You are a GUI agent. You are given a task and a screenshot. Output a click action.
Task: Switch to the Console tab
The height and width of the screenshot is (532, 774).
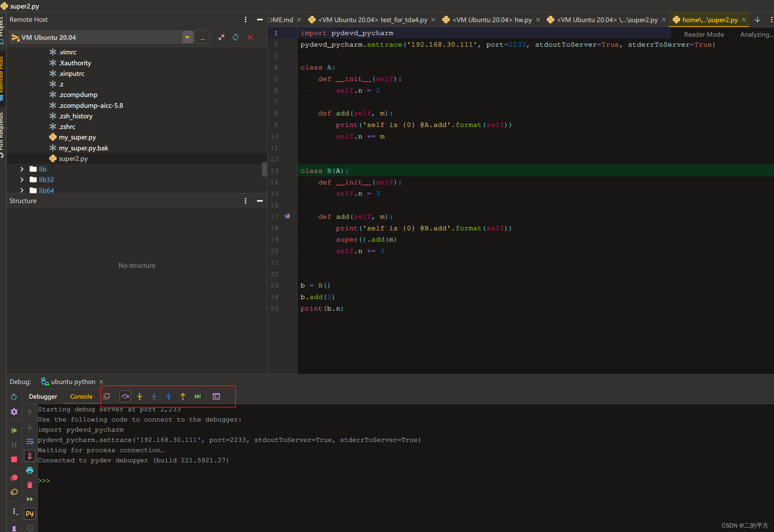click(x=81, y=397)
